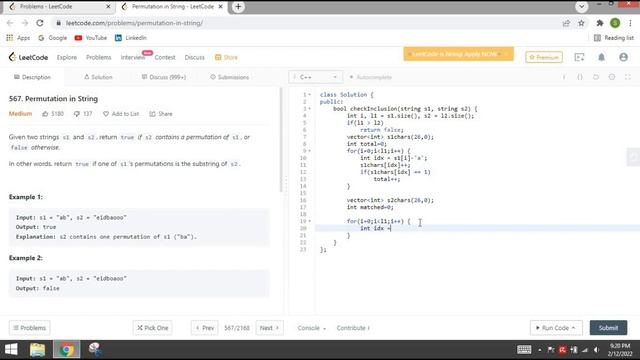Screen dimensions: 640x360
Task: Open a new browser tab
Action: tap(238, 7)
